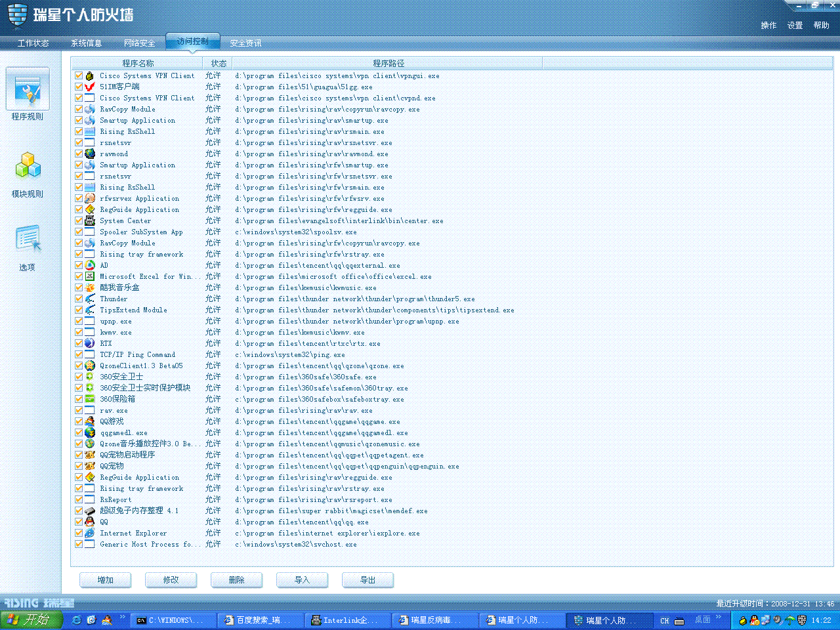Switch to the 工作状态 tab
The width and height of the screenshot is (840, 630).
coord(33,43)
